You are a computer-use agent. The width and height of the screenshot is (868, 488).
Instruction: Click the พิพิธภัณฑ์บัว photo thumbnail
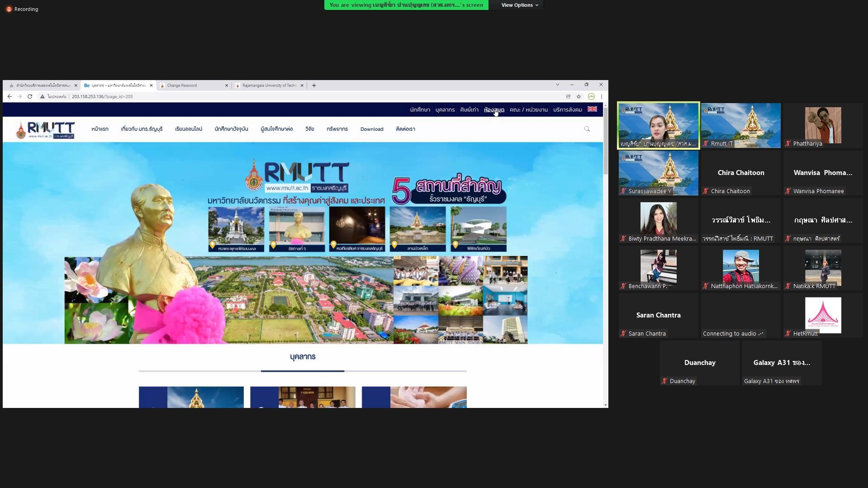[x=479, y=229]
